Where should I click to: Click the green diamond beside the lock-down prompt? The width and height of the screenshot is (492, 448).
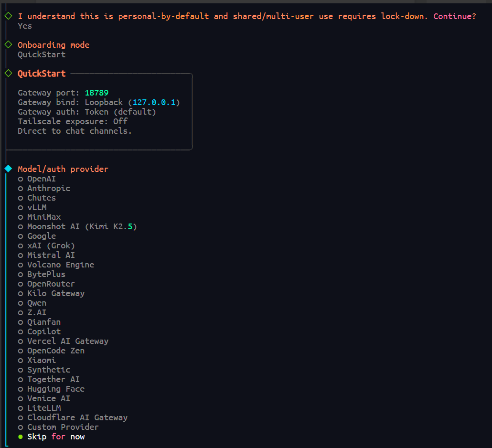point(8,16)
